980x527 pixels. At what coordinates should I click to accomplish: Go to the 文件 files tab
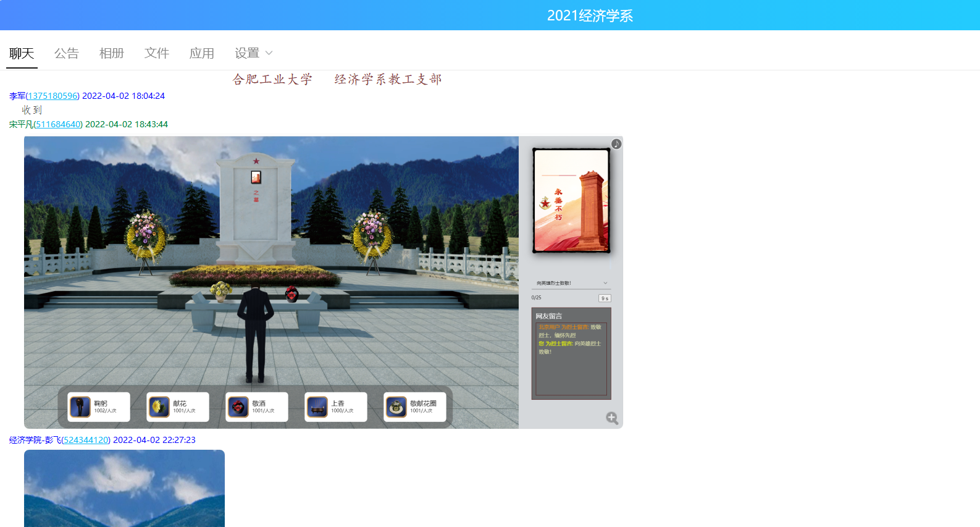coord(157,53)
